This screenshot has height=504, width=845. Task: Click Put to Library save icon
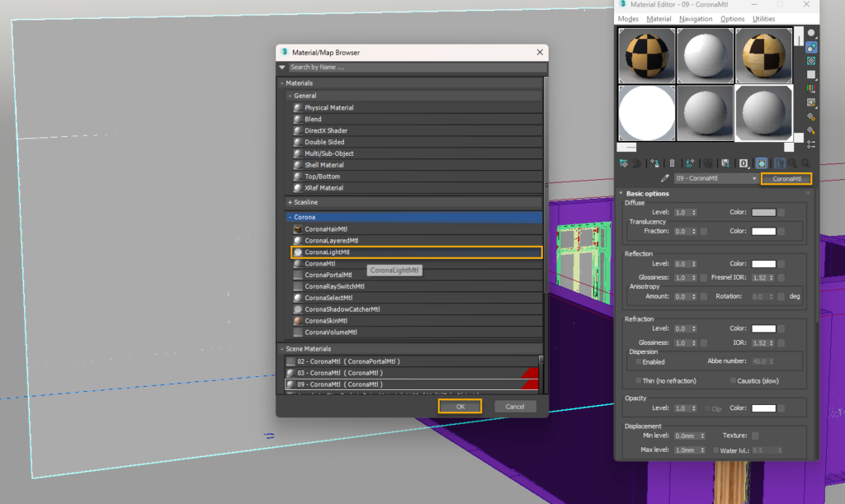tap(725, 163)
